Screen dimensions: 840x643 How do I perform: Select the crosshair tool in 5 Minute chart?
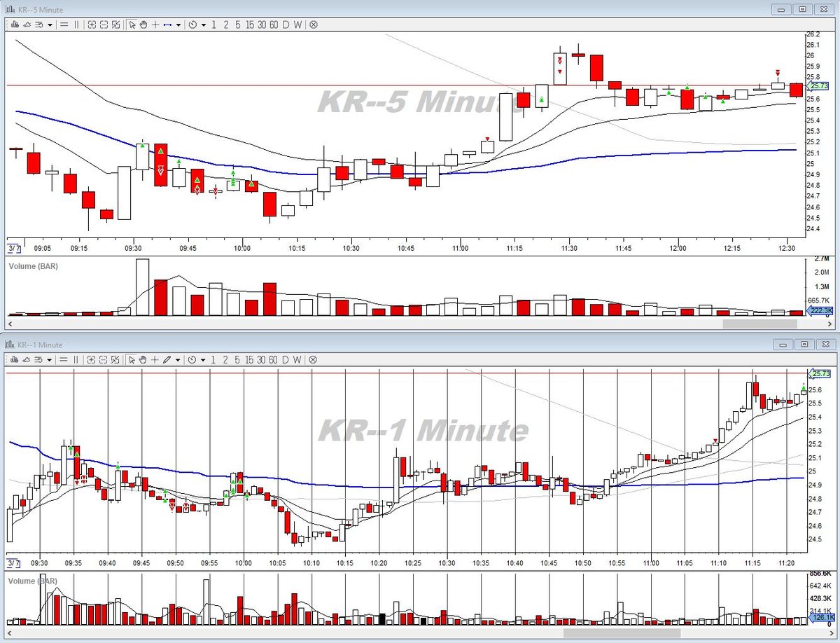155,25
